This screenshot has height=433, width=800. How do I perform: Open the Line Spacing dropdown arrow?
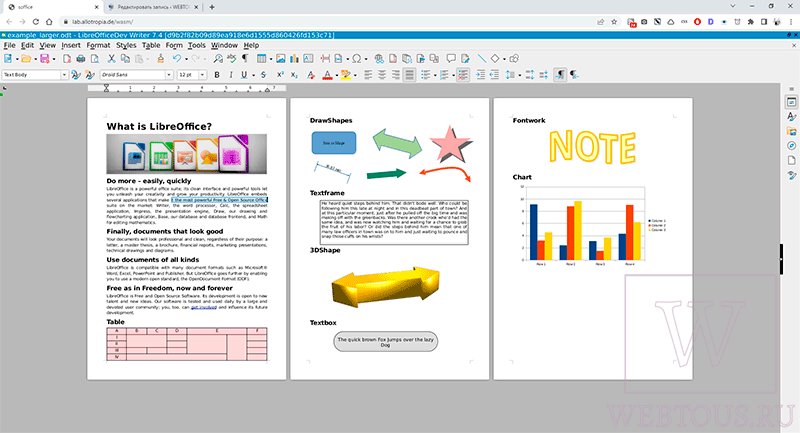click(x=519, y=75)
